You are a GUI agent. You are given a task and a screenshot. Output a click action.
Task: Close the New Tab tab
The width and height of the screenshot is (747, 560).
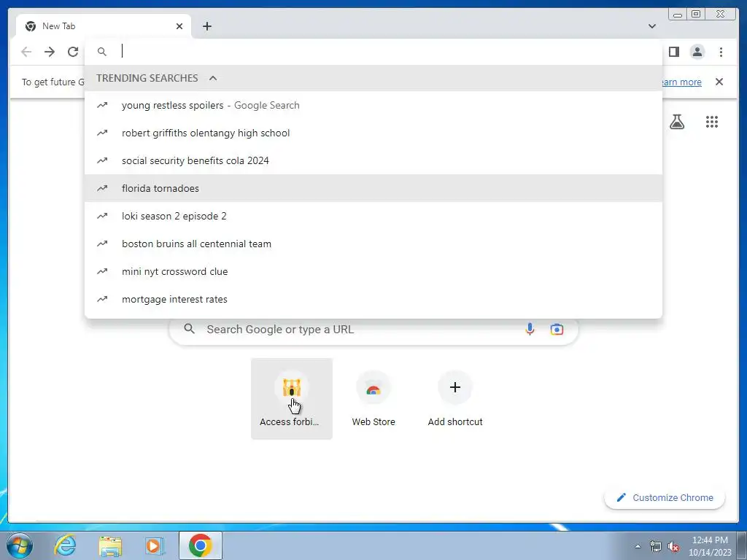(179, 26)
